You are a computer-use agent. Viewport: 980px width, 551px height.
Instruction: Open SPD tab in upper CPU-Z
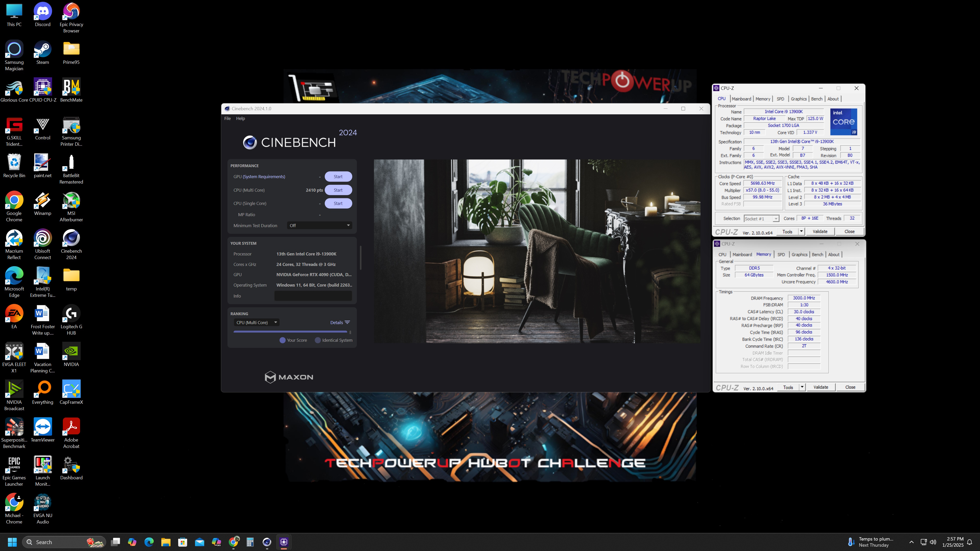click(780, 99)
